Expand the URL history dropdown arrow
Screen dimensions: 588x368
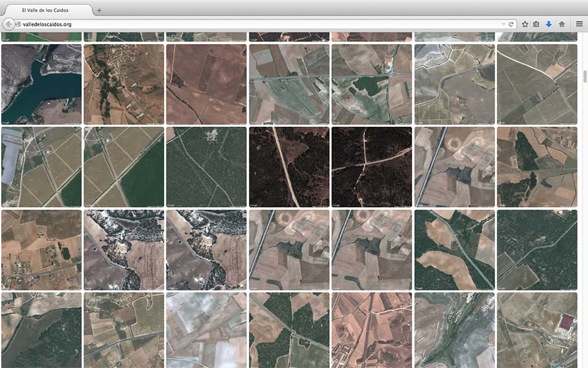pyautogui.click(x=503, y=24)
